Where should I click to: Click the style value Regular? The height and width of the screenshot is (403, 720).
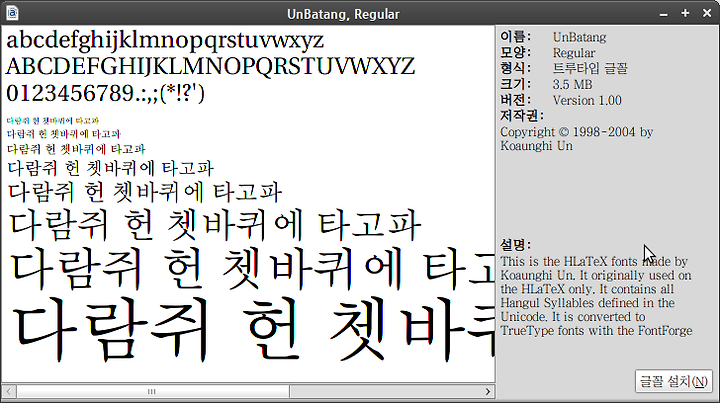574,53
